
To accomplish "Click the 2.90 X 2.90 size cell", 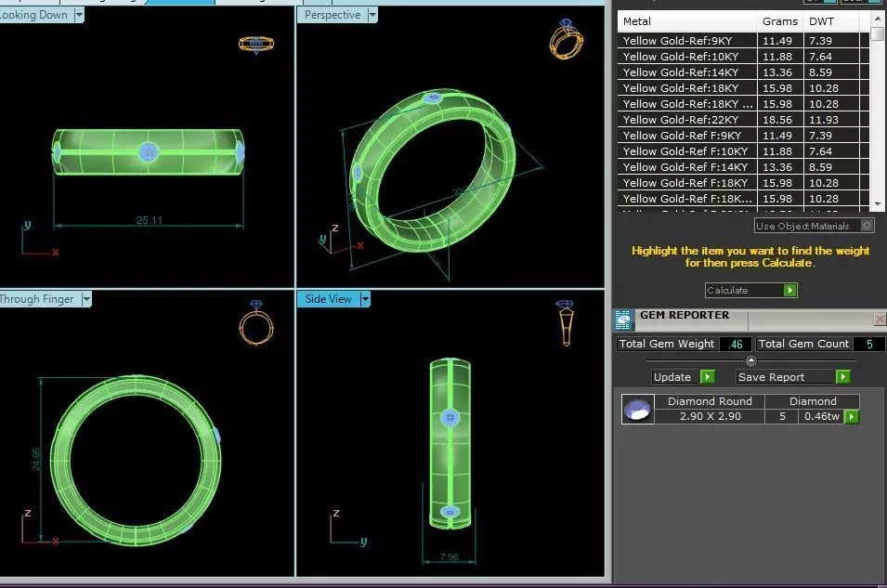I will (x=710, y=416).
